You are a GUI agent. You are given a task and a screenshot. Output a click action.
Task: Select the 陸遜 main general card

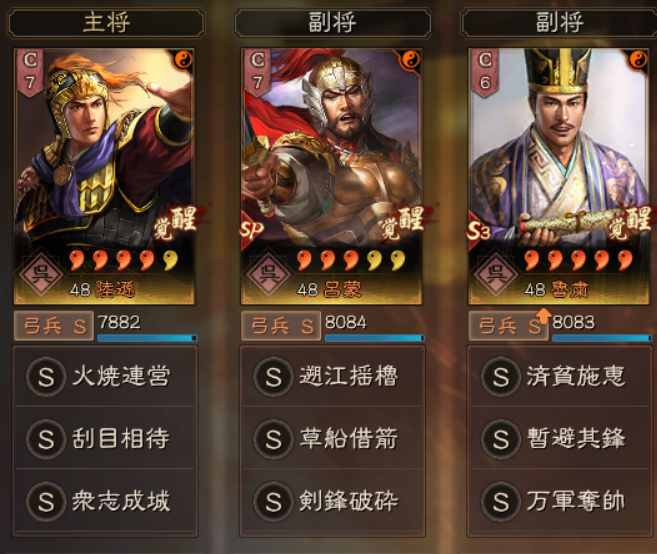pyautogui.click(x=104, y=176)
